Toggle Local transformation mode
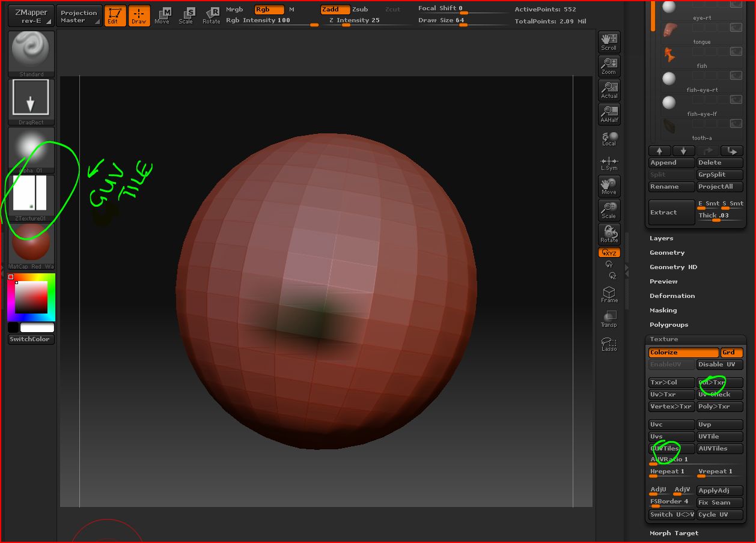The height and width of the screenshot is (543, 756). coord(609,139)
